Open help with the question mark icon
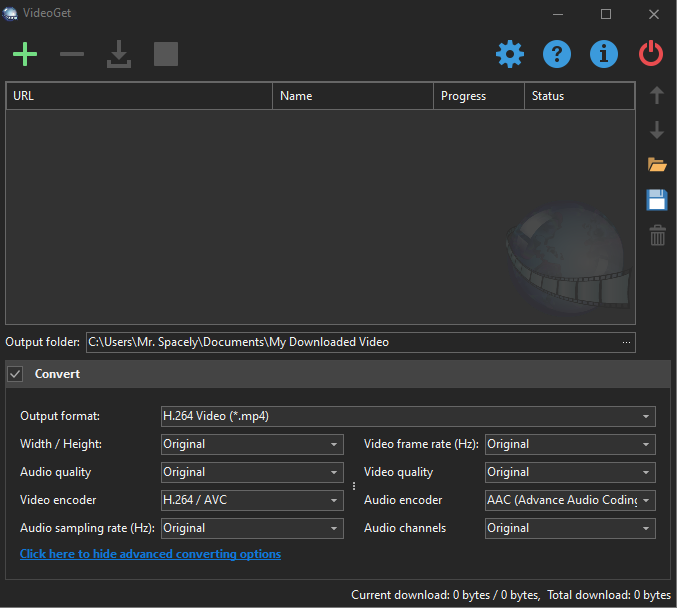 pos(557,54)
